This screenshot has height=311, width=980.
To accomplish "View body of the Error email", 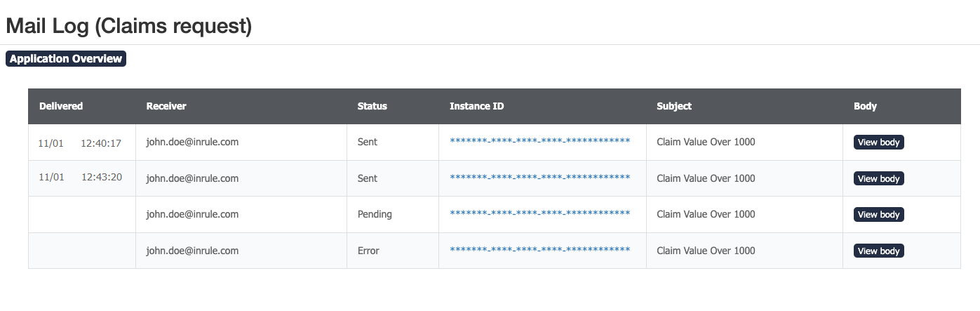I will click(878, 251).
